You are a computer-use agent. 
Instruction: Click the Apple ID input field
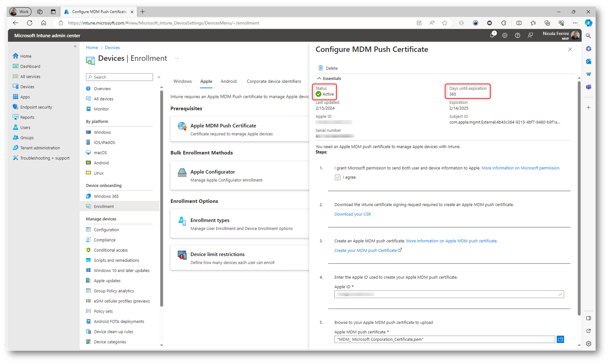coord(449,294)
